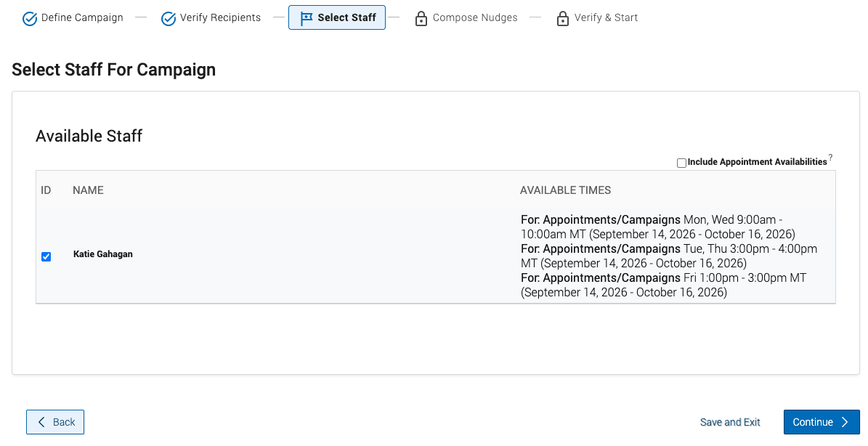This screenshot has width=868, height=446.
Task: Go back with the Back button
Action: pyautogui.click(x=55, y=422)
